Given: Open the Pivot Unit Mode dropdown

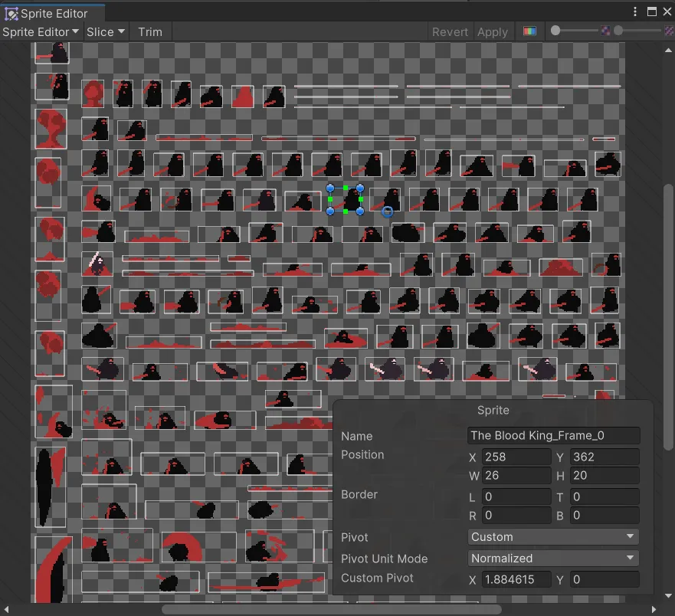Looking at the screenshot, I should [x=553, y=559].
